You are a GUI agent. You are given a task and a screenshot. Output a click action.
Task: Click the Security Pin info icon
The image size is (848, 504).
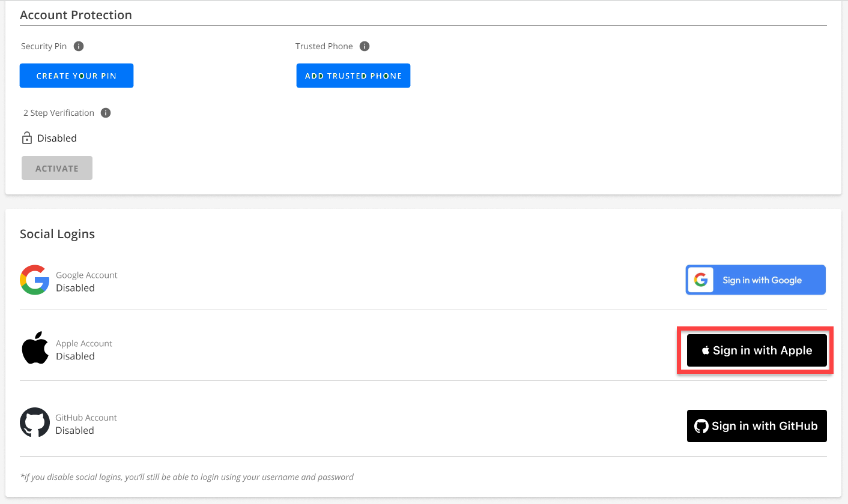click(79, 46)
